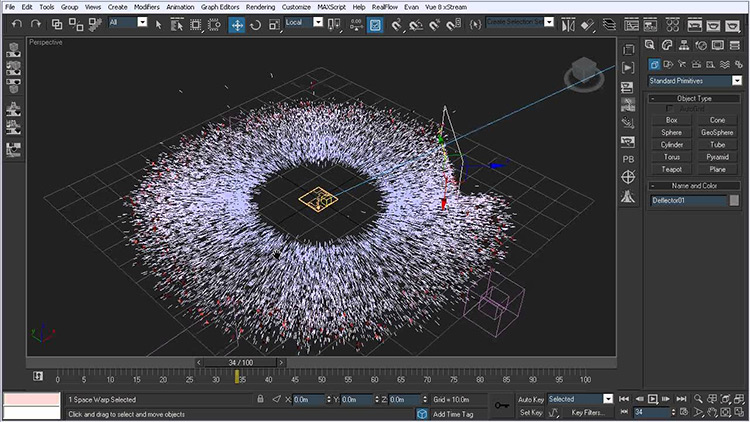Activate the Select and Scale tool
The height and width of the screenshot is (422, 750).
click(274, 24)
